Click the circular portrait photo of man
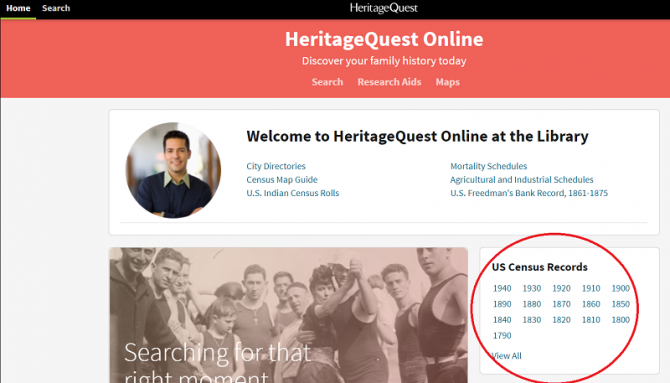This screenshot has height=383, width=670. (173, 170)
